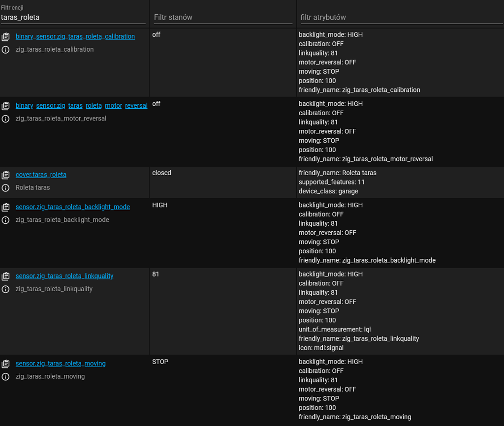Open sensor.zig_taras_roleta_backlight_mode link
504x426 pixels.
click(x=72, y=207)
